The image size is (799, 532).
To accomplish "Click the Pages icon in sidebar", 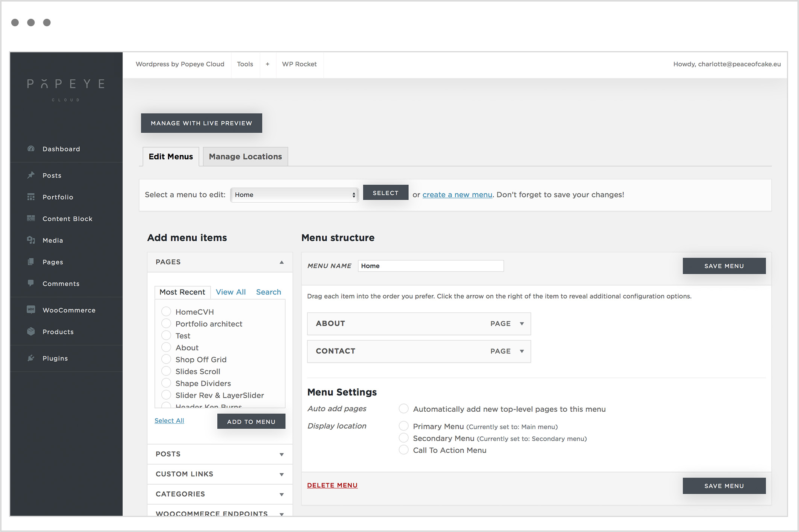I will (31, 262).
